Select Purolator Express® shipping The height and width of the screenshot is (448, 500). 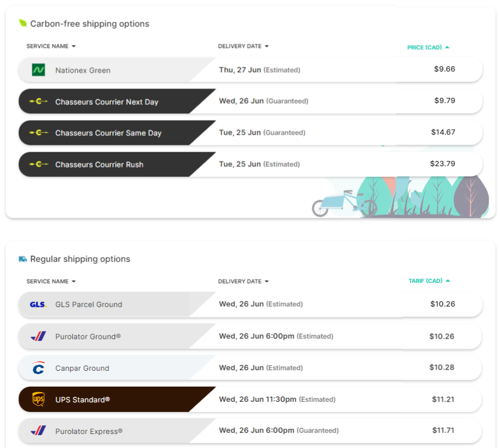coord(250,431)
